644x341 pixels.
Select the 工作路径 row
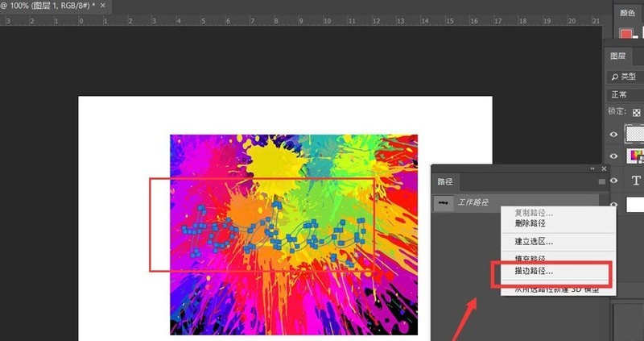[x=515, y=203]
